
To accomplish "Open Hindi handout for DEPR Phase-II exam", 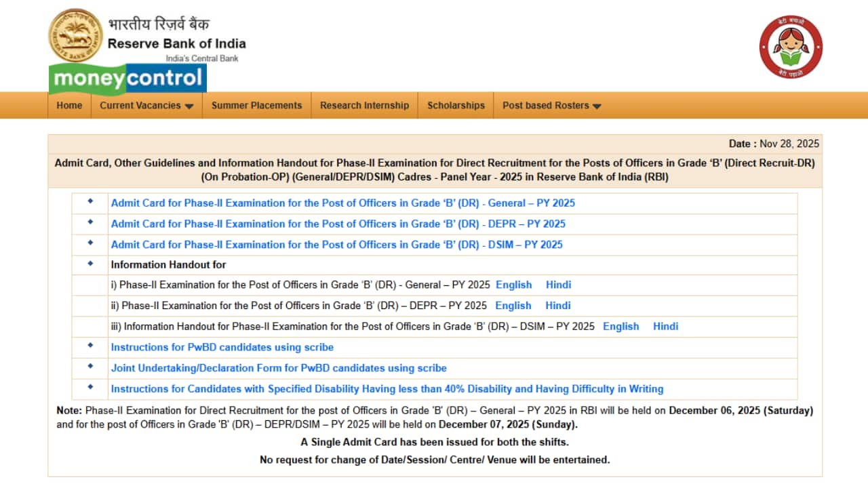I will [x=557, y=306].
